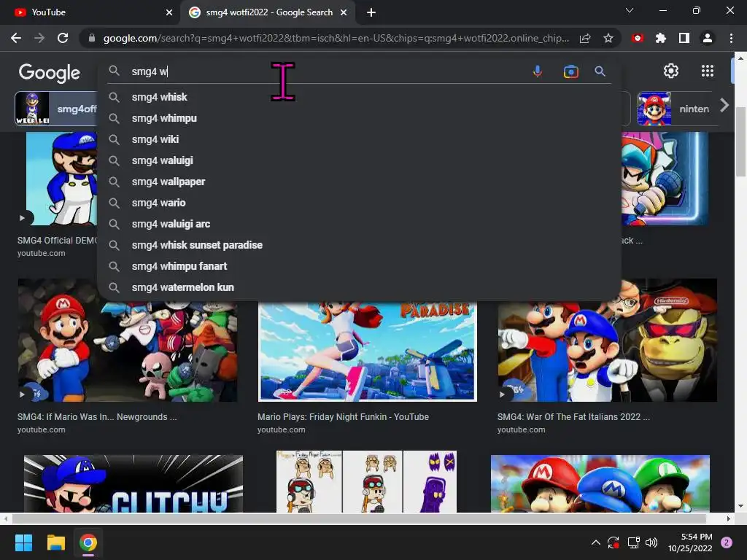Click the URL in the address bar
The image size is (747, 560).
336,38
